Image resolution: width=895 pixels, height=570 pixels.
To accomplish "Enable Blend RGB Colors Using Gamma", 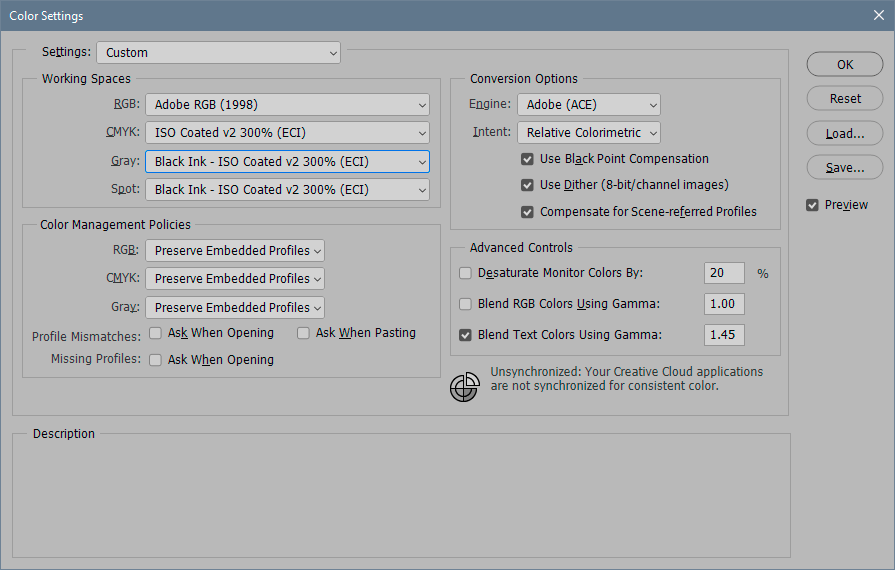I will point(465,304).
